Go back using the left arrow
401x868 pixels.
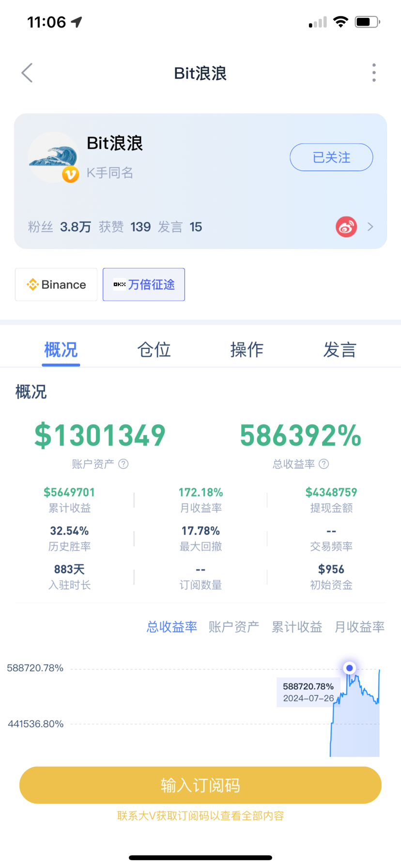(27, 73)
